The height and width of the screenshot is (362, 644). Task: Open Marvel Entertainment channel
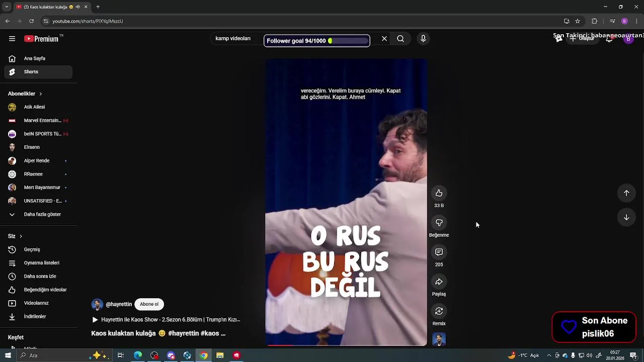38,121
